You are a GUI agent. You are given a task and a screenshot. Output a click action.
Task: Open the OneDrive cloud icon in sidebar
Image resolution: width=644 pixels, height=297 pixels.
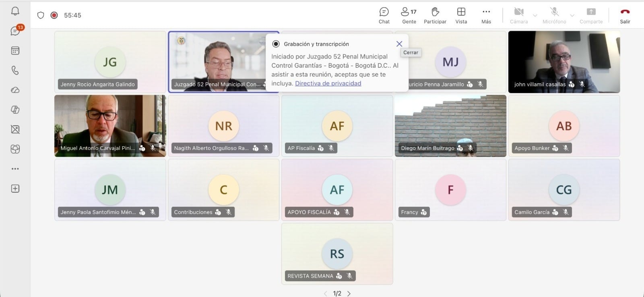pos(15,90)
